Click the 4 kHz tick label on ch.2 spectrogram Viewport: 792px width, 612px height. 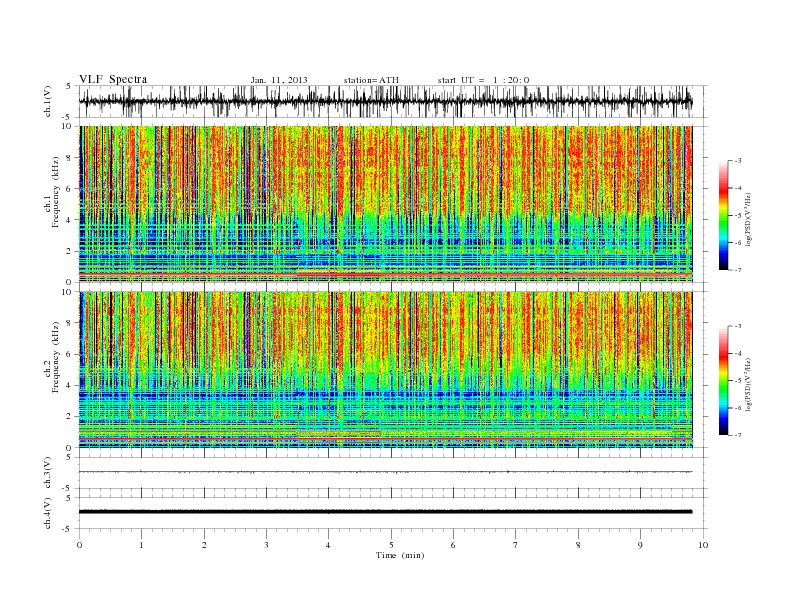(69, 386)
